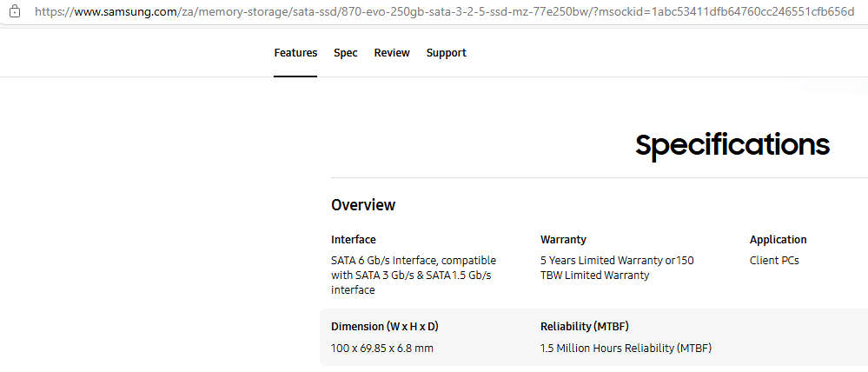
Task: Click the 5 Years Limited Warranty text
Action: [617, 261]
